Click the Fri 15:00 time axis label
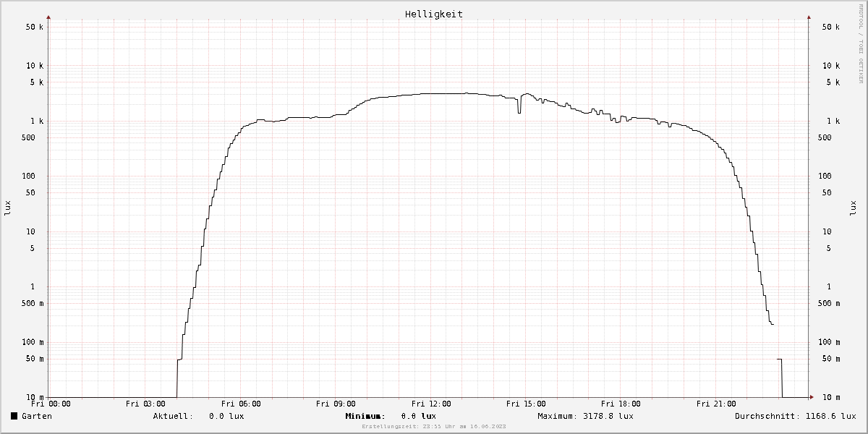The height and width of the screenshot is (434, 868). [526, 404]
